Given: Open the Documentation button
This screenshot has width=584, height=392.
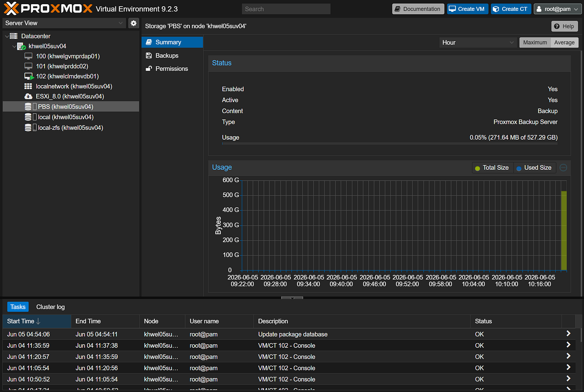Looking at the screenshot, I should click(x=418, y=9).
